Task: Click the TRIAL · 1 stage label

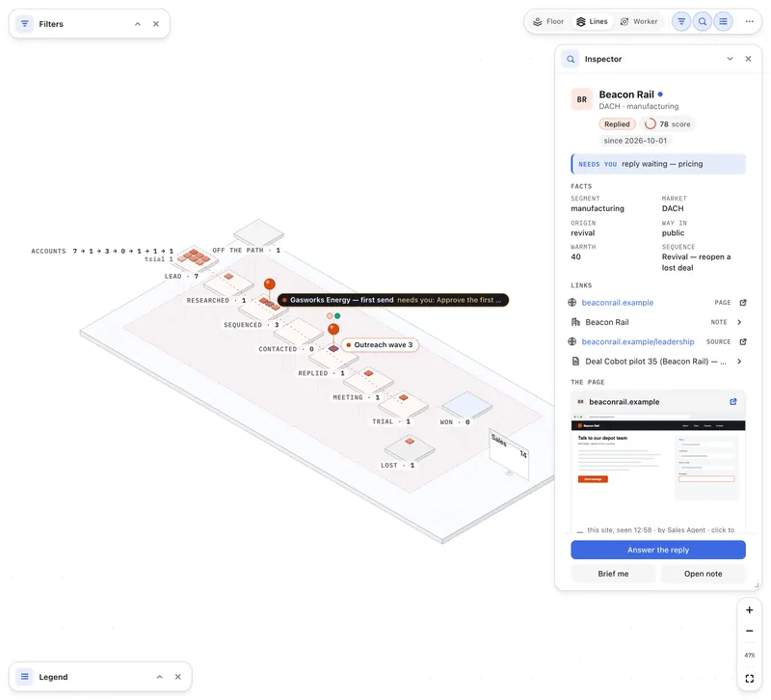Action: pos(391,422)
